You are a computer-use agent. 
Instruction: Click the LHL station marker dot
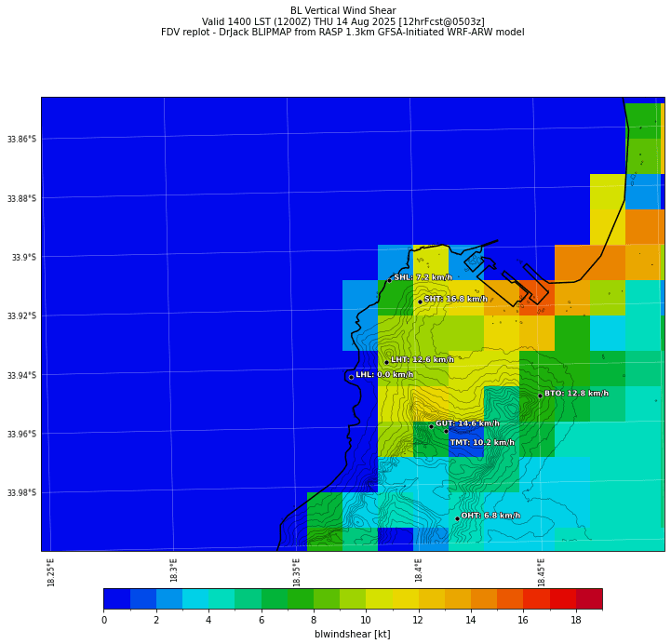[x=352, y=378]
